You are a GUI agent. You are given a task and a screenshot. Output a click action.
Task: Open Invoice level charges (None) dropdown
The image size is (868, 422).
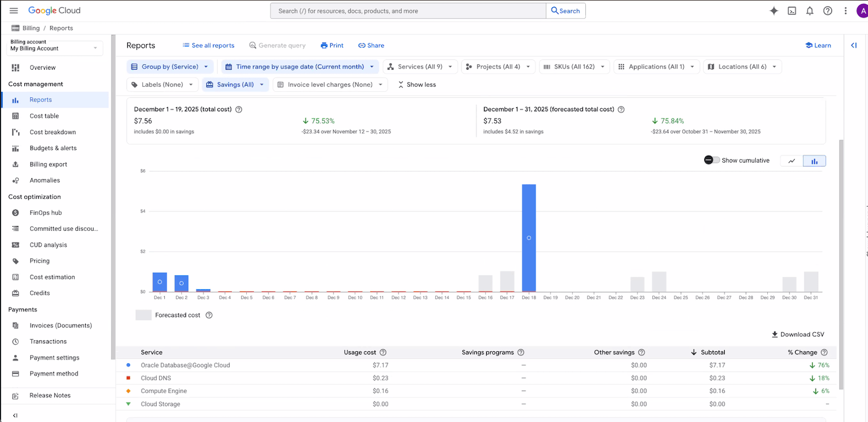330,85
